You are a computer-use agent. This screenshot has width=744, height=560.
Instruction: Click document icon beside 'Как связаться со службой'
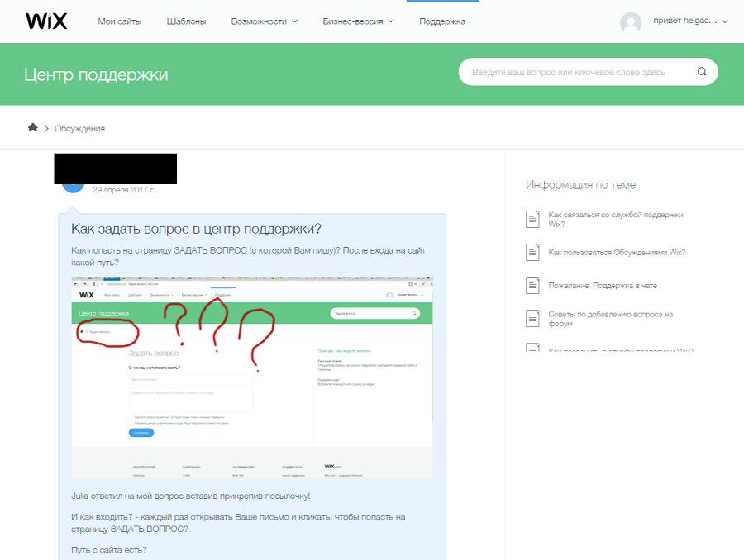coord(532,219)
